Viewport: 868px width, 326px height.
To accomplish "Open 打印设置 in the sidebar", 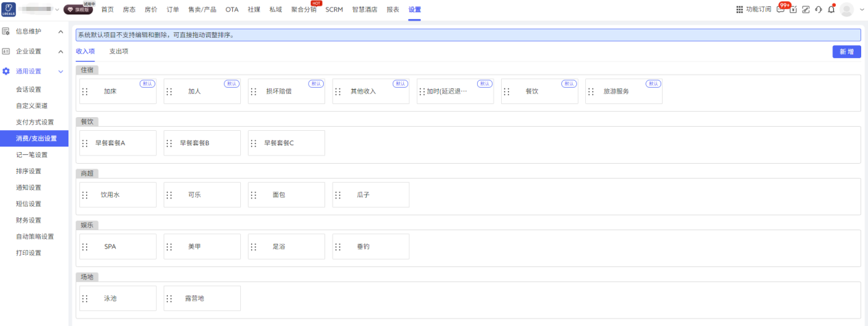I will click(29, 253).
